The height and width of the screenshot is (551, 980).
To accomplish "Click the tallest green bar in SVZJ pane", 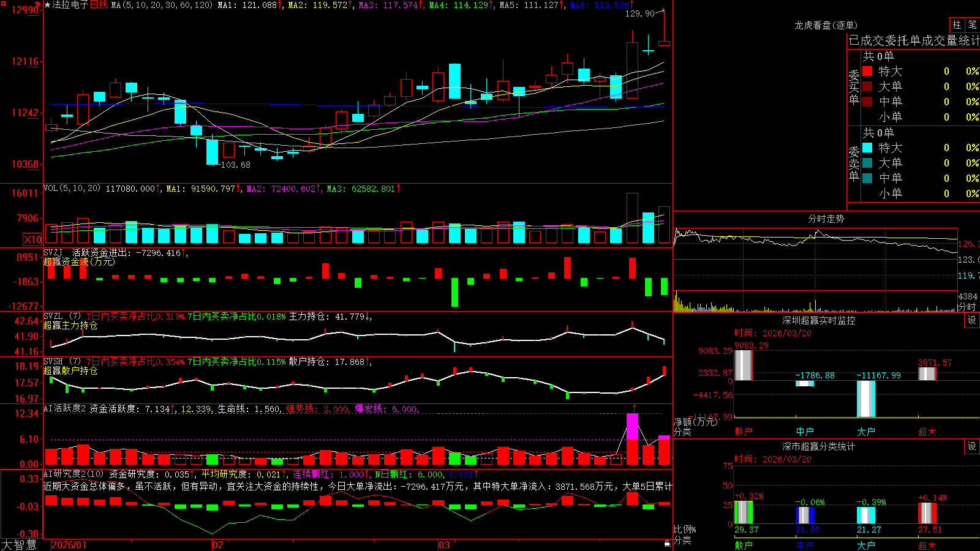I will click(454, 293).
